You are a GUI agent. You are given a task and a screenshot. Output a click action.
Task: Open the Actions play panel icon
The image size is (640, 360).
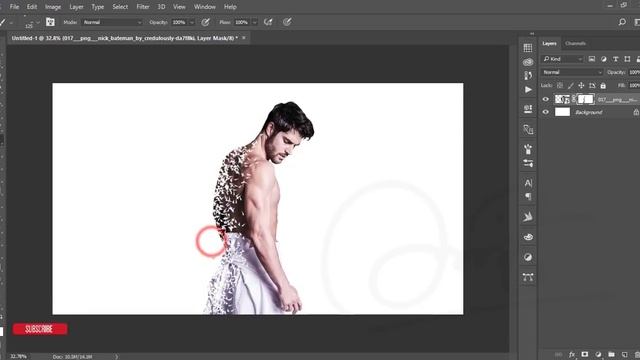tap(528, 89)
